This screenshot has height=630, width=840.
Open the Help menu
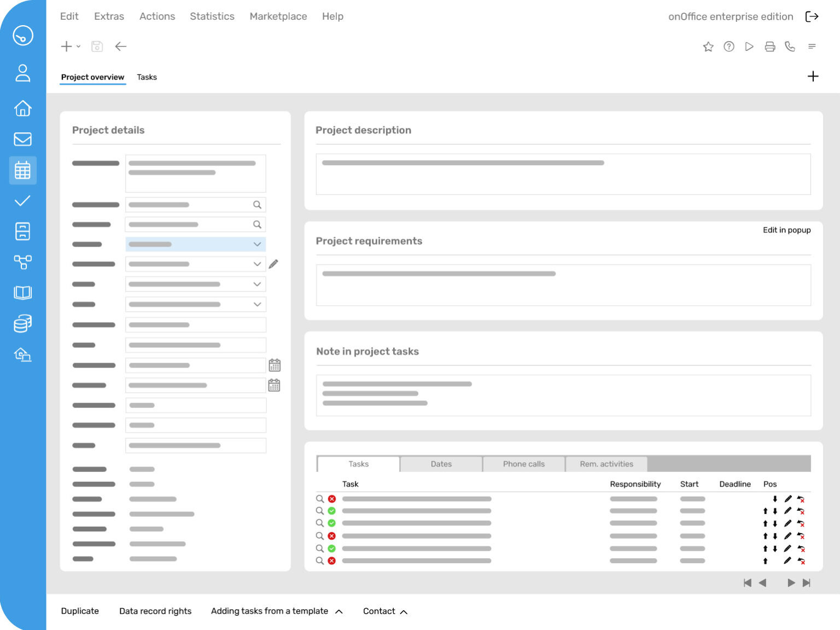[332, 16]
